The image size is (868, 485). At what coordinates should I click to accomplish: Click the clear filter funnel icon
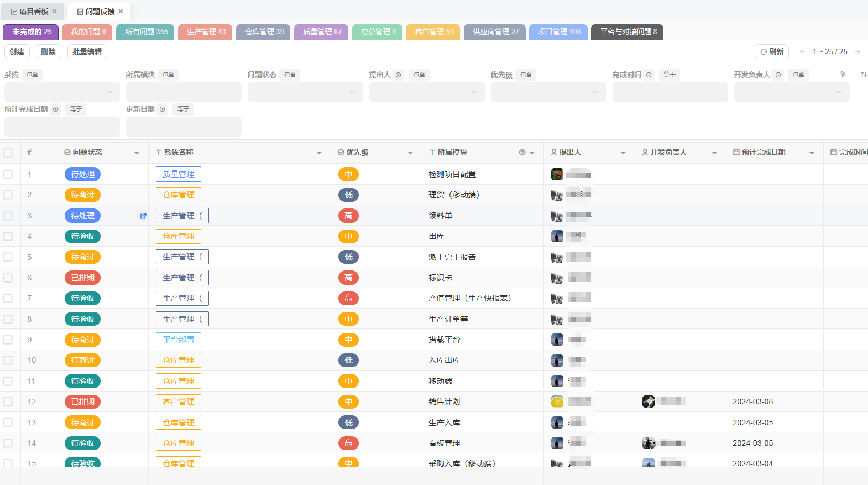point(843,75)
